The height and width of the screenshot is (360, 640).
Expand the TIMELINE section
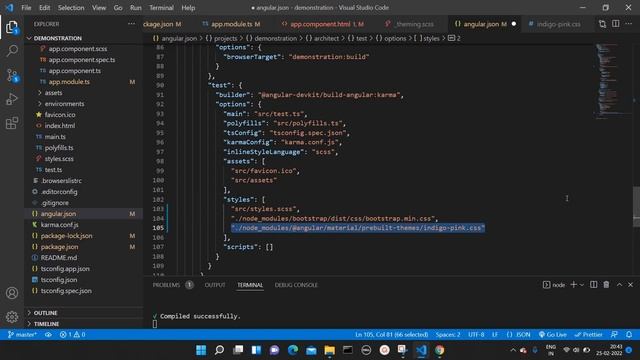tap(46, 324)
